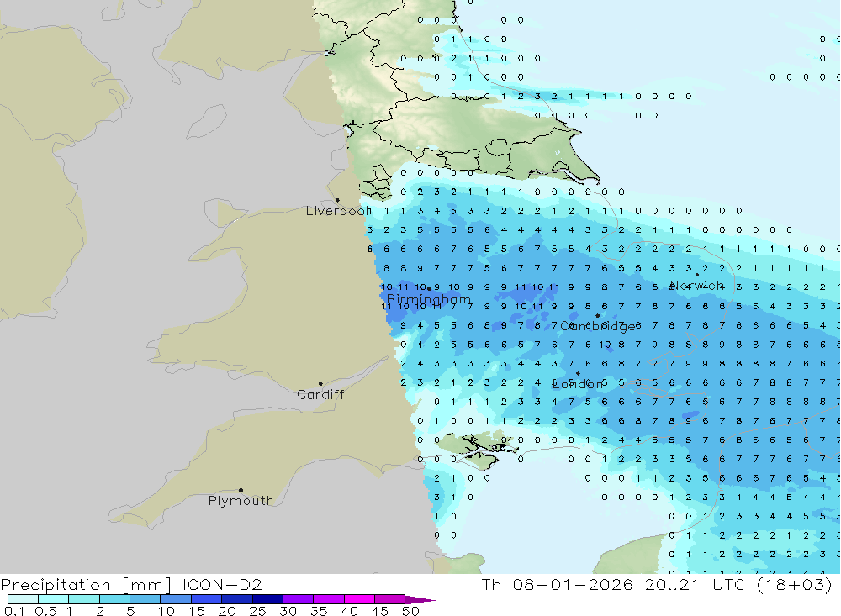Pick the 0.1–0.5 mm legend swatch
This screenshot has width=841, height=616.
coord(23,599)
